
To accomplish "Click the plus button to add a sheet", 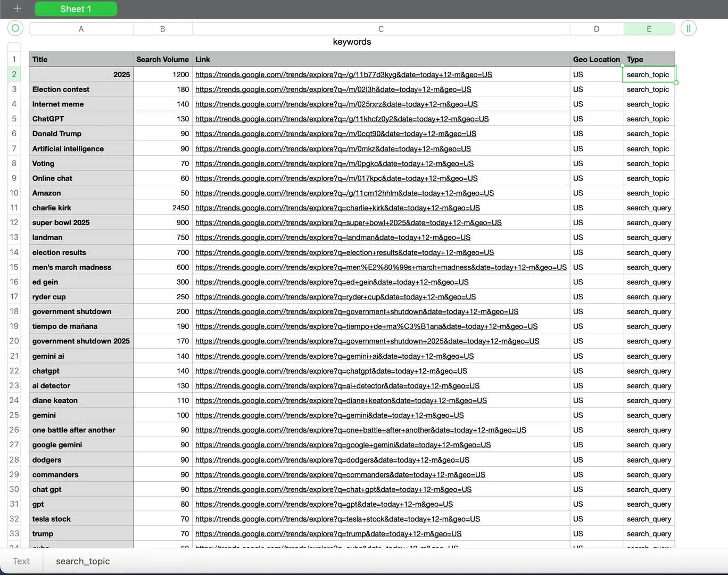I will (x=17, y=9).
